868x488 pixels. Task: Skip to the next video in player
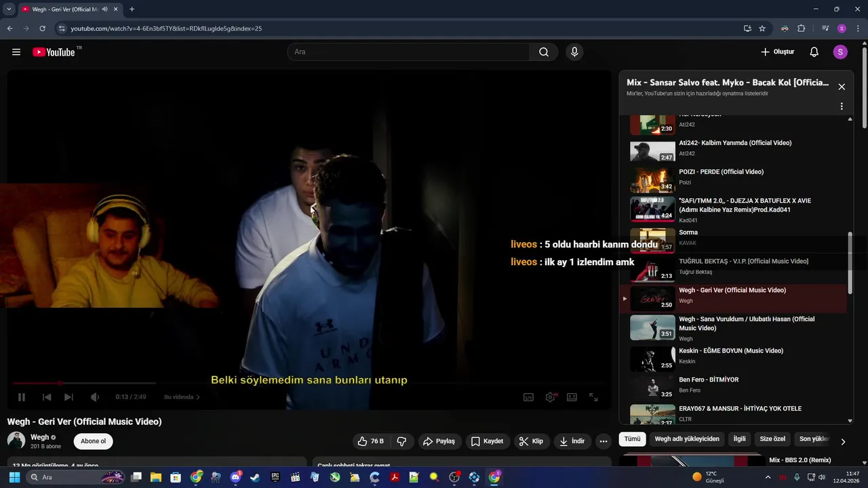pyautogui.click(x=68, y=397)
